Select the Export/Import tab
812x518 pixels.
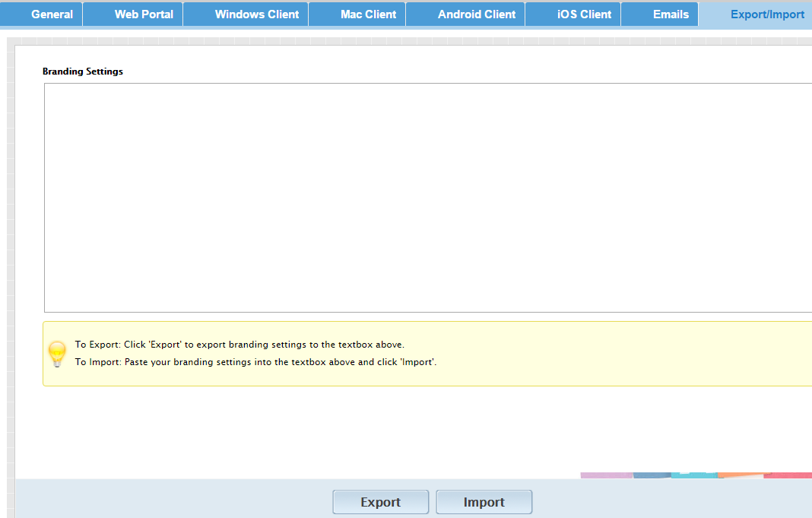pyautogui.click(x=756, y=14)
